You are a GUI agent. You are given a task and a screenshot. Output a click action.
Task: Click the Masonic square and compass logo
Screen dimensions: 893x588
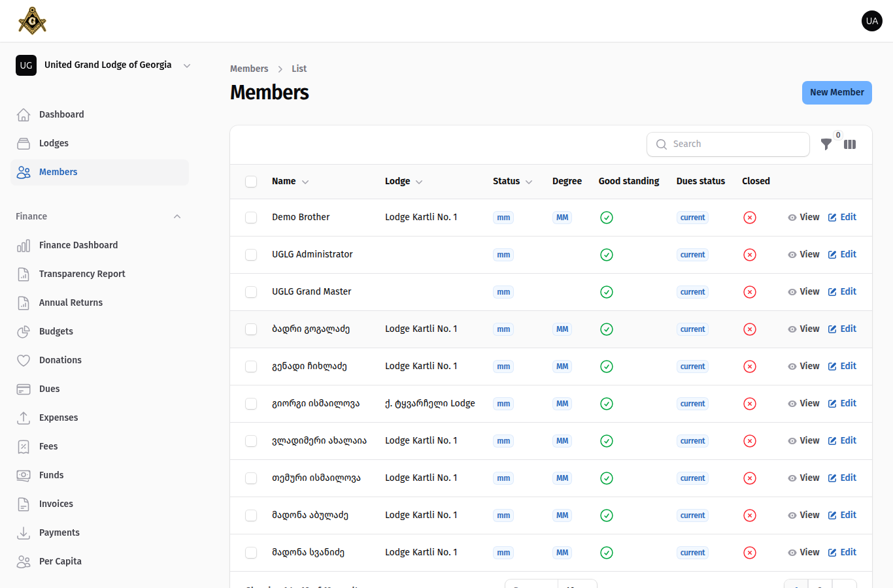point(32,21)
